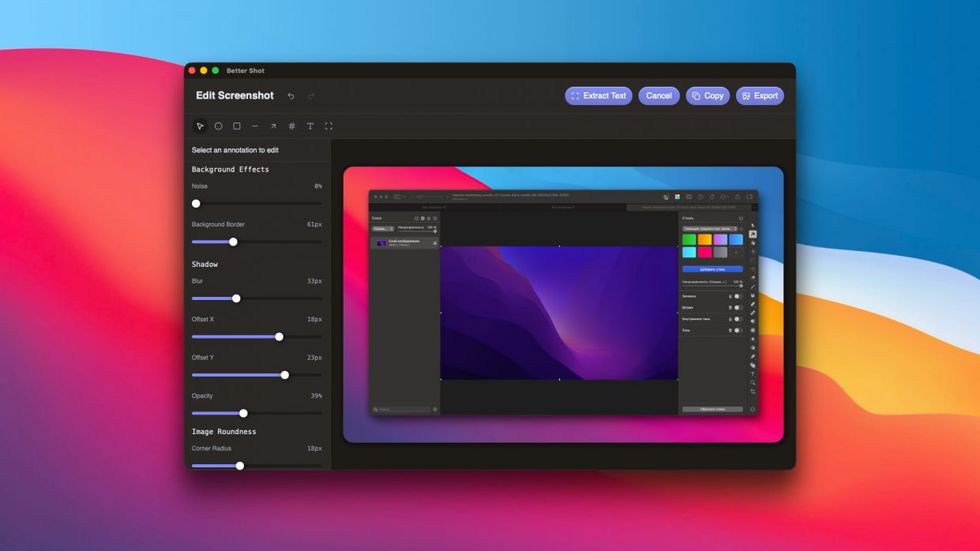Click the Noise value "0%"
The image size is (980, 551).
[x=317, y=186]
